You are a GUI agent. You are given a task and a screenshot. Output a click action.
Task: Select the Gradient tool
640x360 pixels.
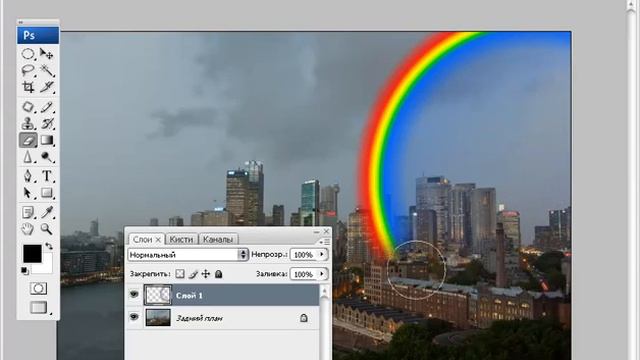pyautogui.click(x=47, y=140)
